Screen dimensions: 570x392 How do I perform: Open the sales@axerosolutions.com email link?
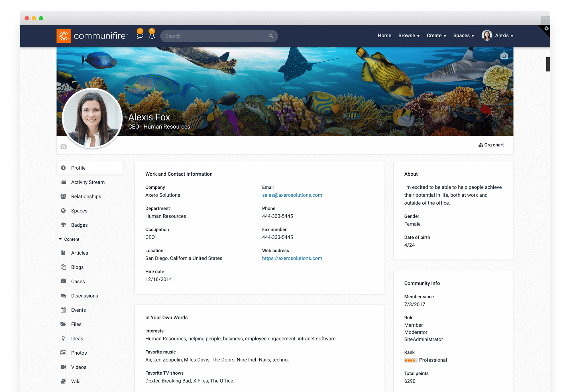pyautogui.click(x=292, y=195)
